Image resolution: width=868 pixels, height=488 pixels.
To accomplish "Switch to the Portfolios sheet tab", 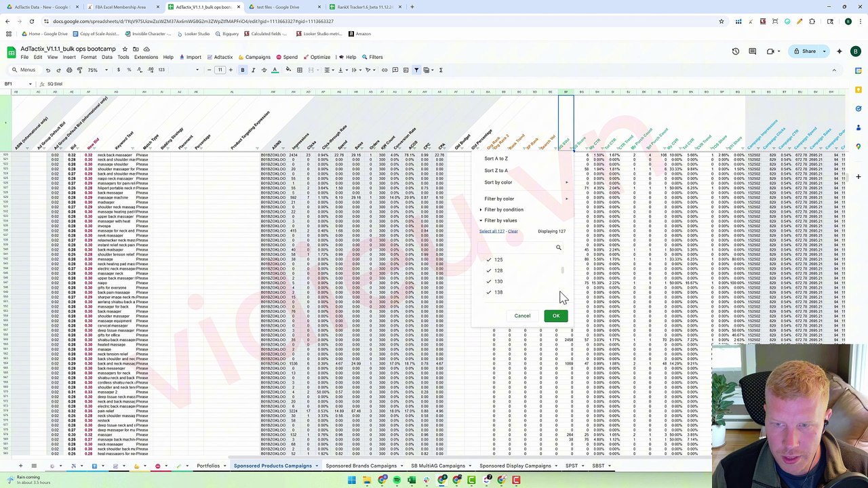I will point(208,466).
